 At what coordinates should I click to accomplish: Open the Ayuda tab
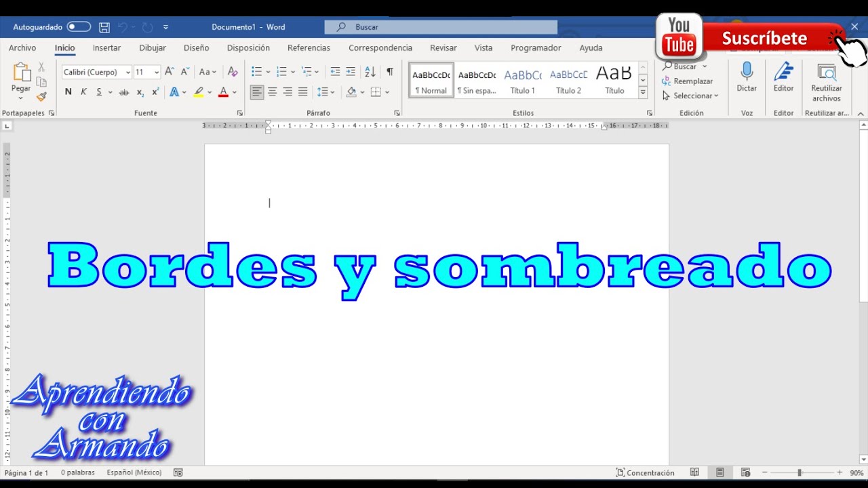point(591,48)
